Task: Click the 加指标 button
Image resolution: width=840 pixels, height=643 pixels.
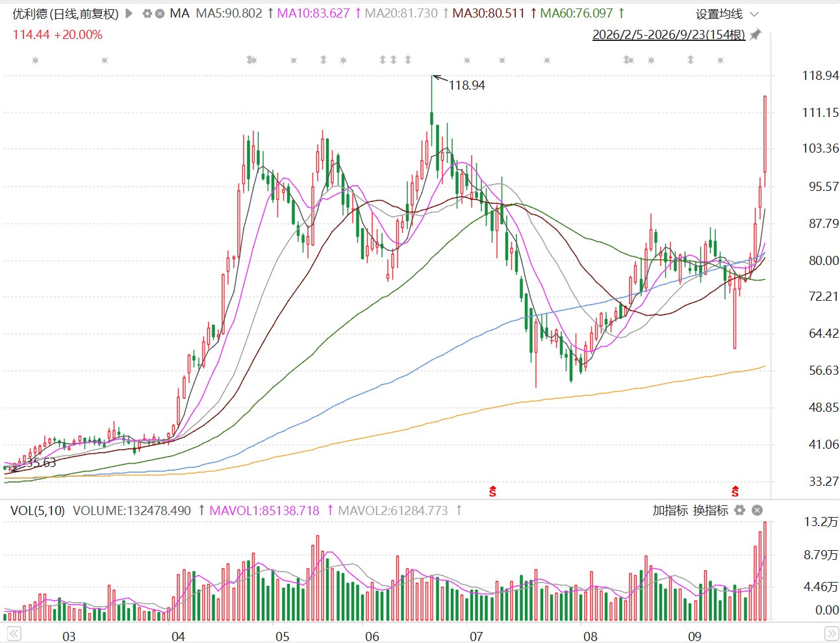Action: [x=670, y=511]
